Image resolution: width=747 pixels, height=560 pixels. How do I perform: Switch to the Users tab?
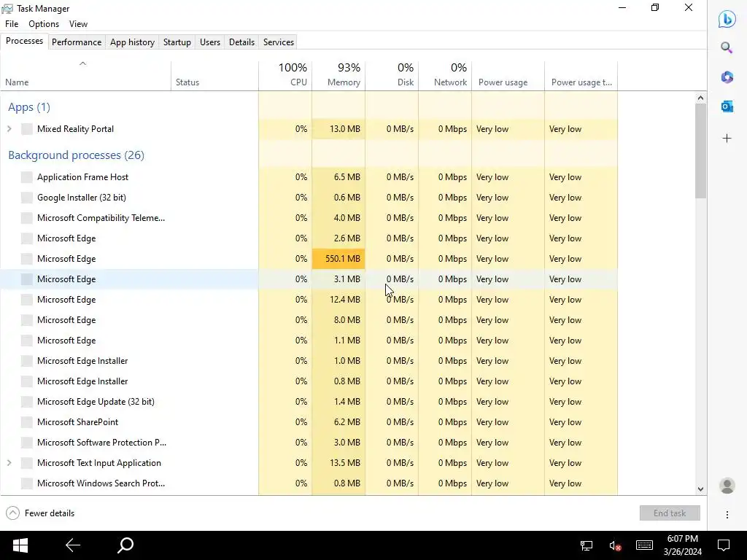pos(210,42)
